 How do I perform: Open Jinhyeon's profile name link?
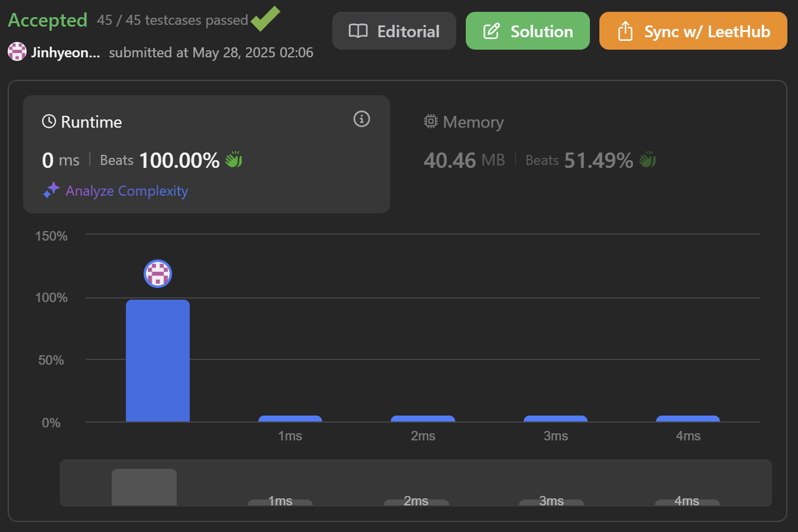[x=65, y=53]
